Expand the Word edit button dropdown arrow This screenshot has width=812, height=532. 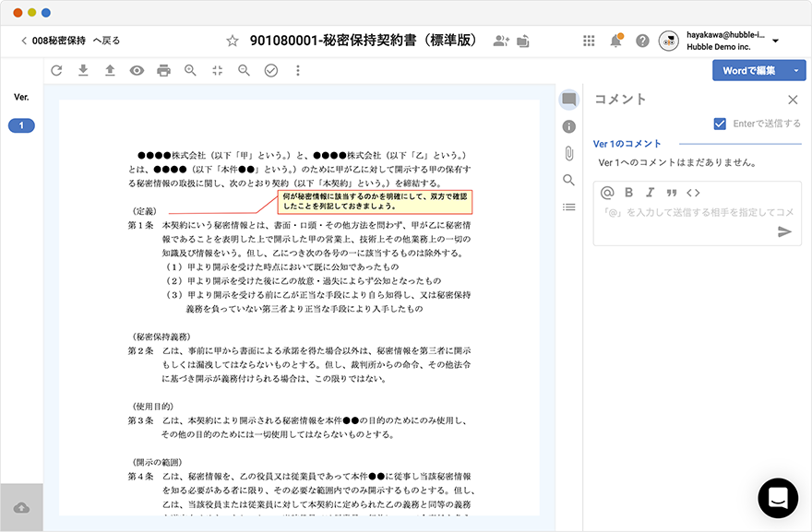tap(796, 70)
